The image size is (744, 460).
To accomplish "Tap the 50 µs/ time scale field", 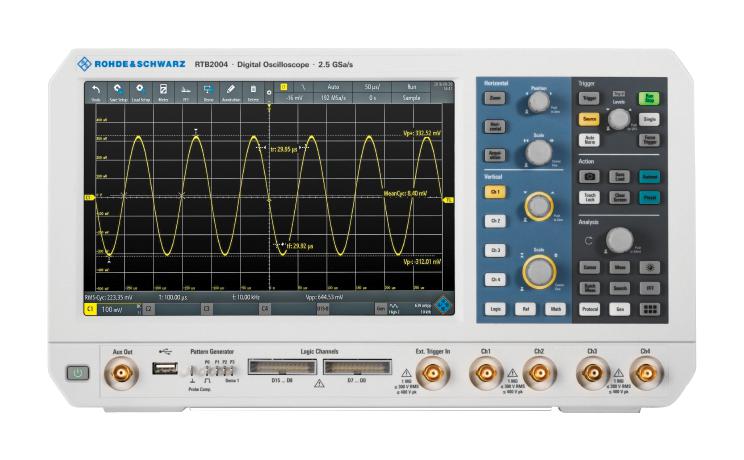I will [372, 87].
